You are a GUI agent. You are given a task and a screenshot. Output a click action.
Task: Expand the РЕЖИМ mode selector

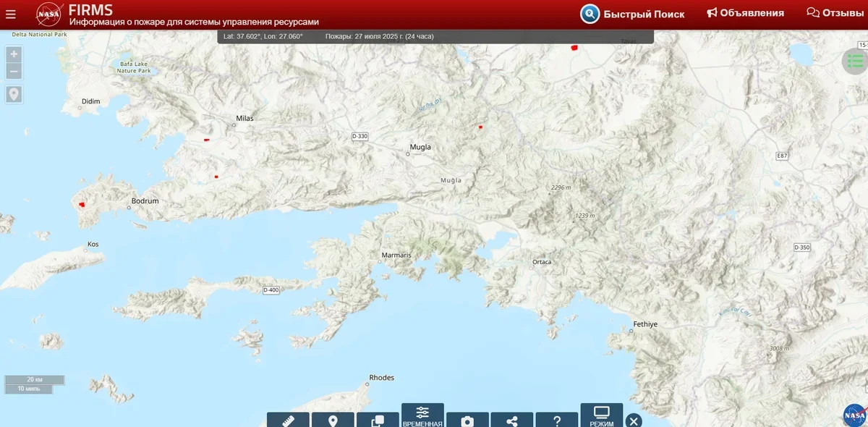point(601,416)
